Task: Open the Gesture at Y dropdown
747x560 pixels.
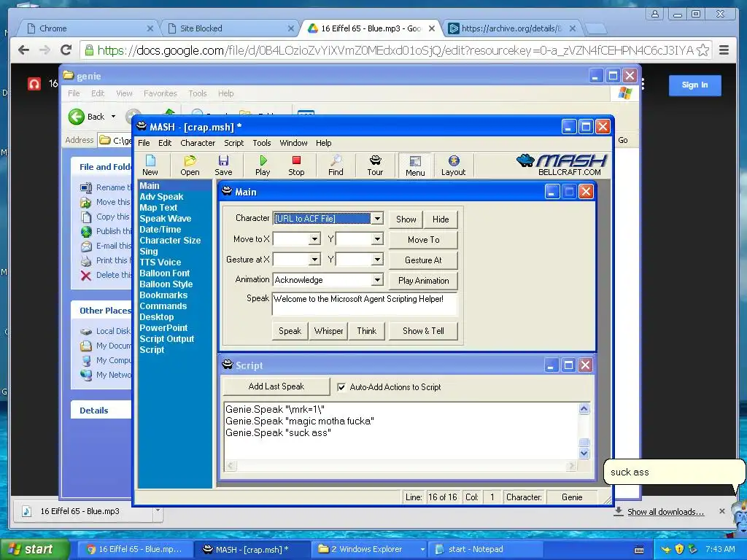Action: click(x=377, y=260)
